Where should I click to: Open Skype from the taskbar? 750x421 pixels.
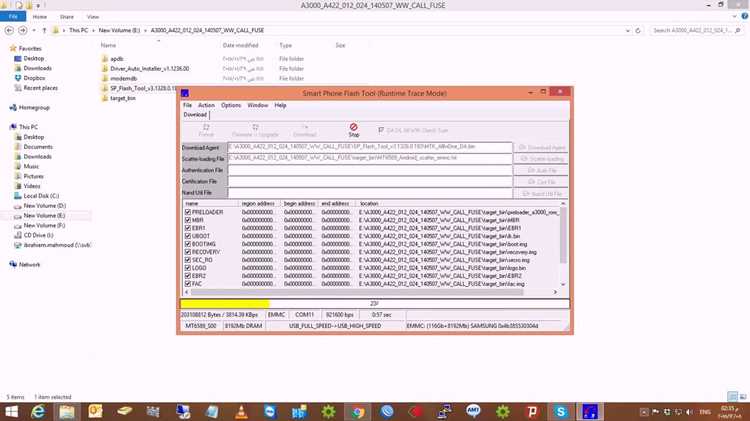click(561, 411)
